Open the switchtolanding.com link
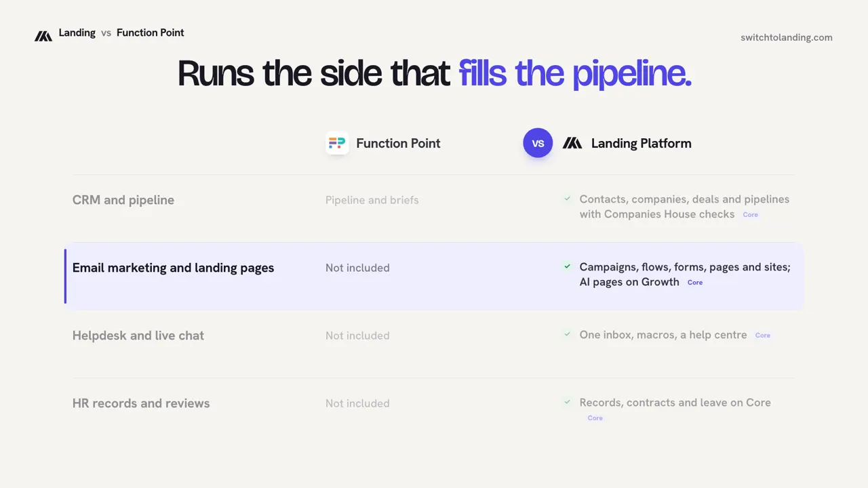The height and width of the screenshot is (488, 868). (787, 37)
